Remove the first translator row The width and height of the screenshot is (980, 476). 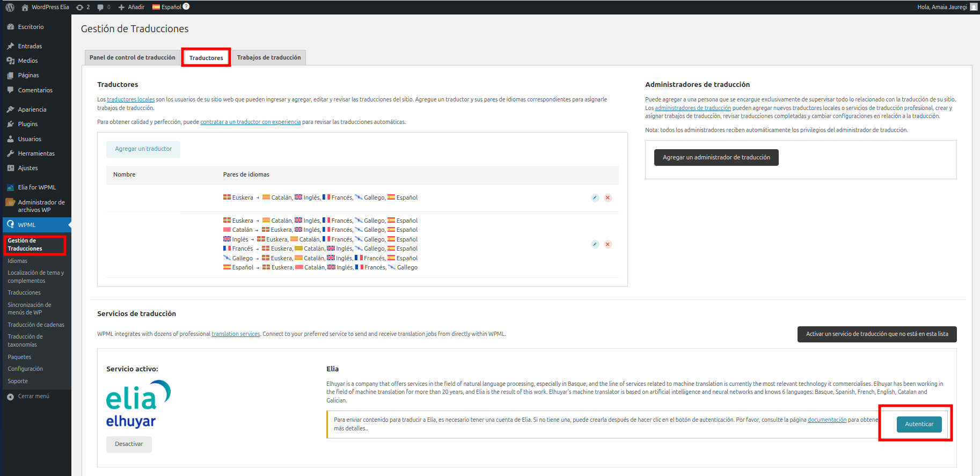coord(608,198)
